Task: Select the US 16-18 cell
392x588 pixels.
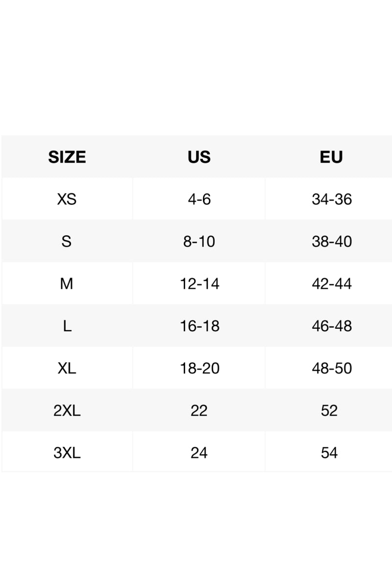Action: pyautogui.click(x=199, y=326)
